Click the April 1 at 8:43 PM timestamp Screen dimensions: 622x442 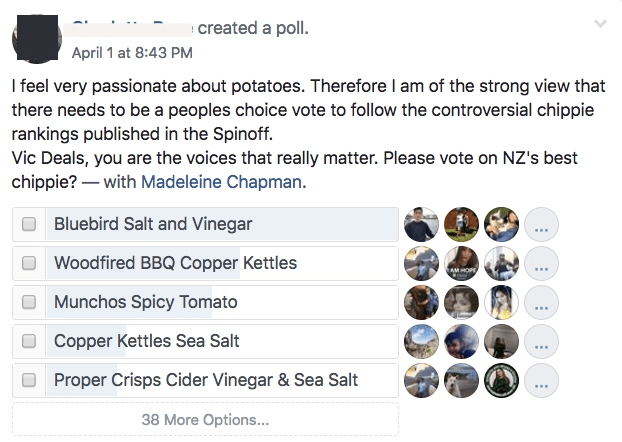pos(132,52)
